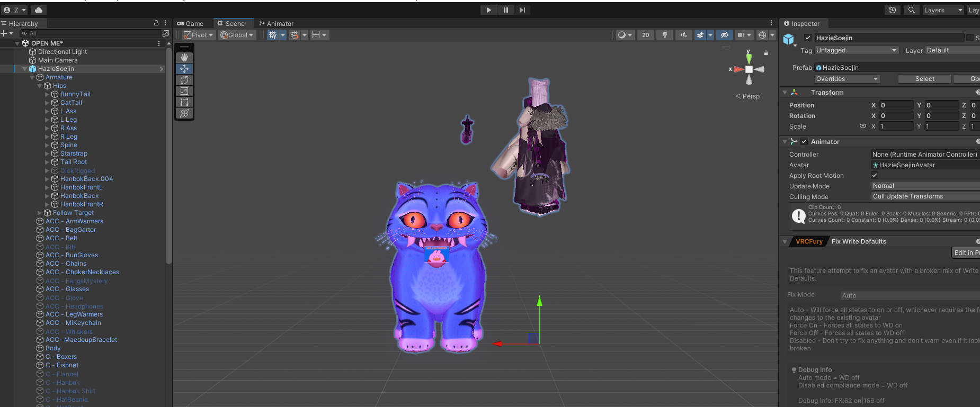Image resolution: width=980 pixels, height=407 pixels.
Task: Open the Global handle rotation dropdown
Action: click(237, 35)
